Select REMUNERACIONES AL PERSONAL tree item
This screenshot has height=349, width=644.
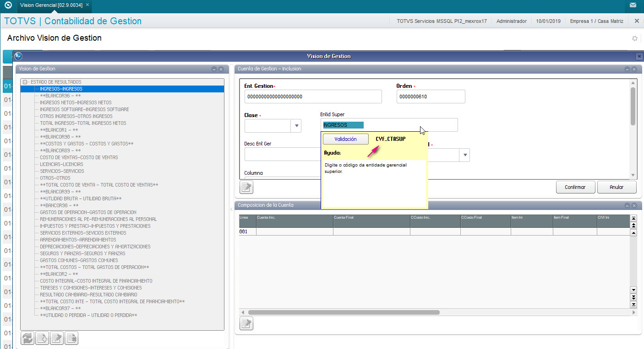point(98,219)
